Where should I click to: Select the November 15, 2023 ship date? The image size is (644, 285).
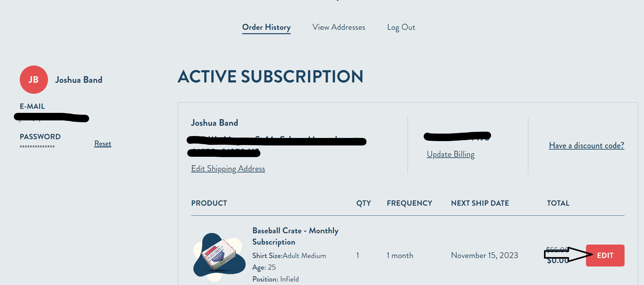[484, 256]
